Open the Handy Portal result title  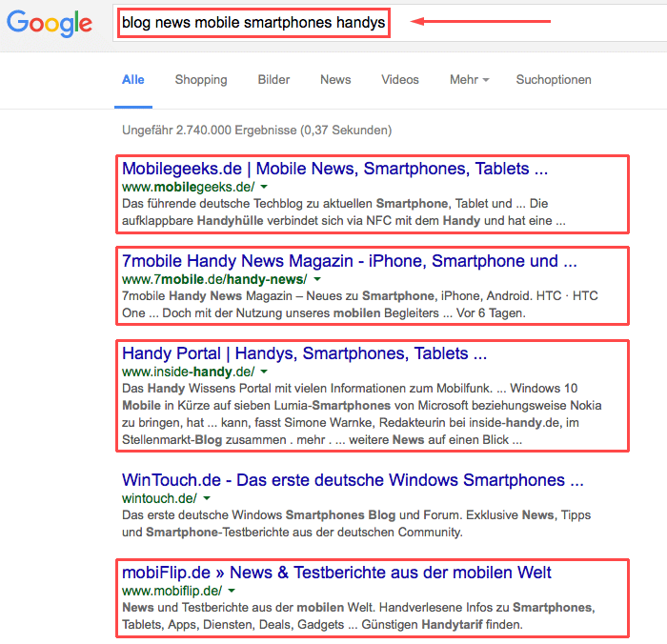[304, 353]
